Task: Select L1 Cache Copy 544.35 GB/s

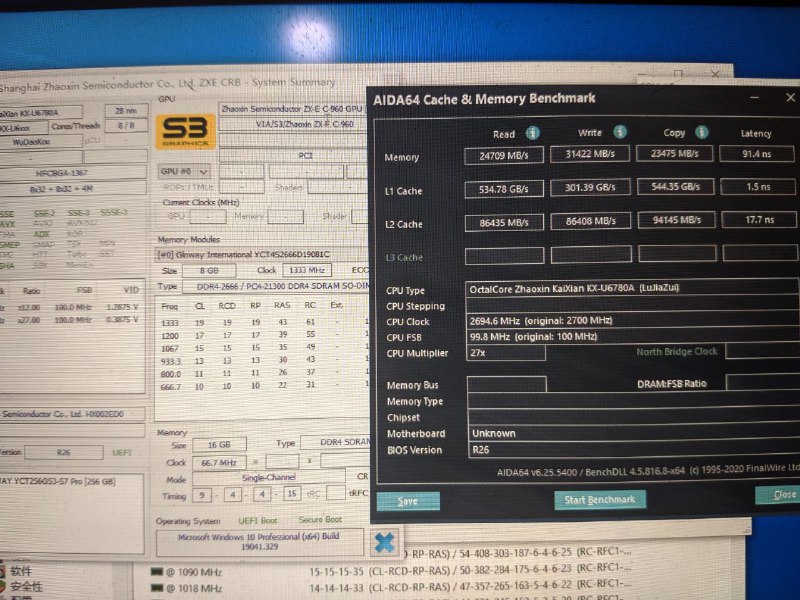Action: [x=676, y=187]
